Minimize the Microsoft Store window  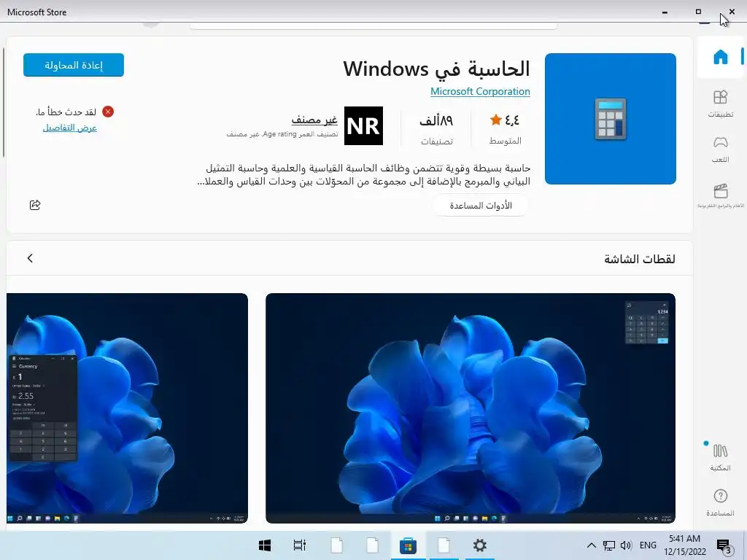[665, 12]
